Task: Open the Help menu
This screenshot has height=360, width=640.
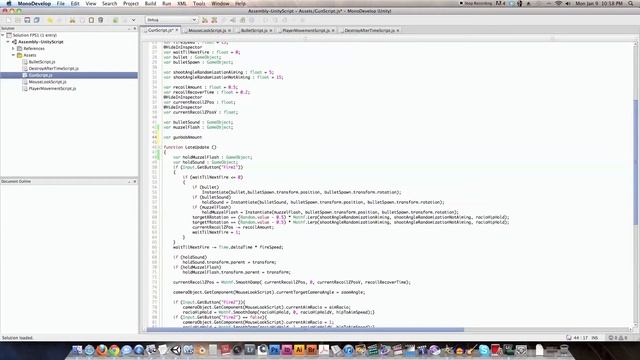Action: pyautogui.click(x=240, y=3)
